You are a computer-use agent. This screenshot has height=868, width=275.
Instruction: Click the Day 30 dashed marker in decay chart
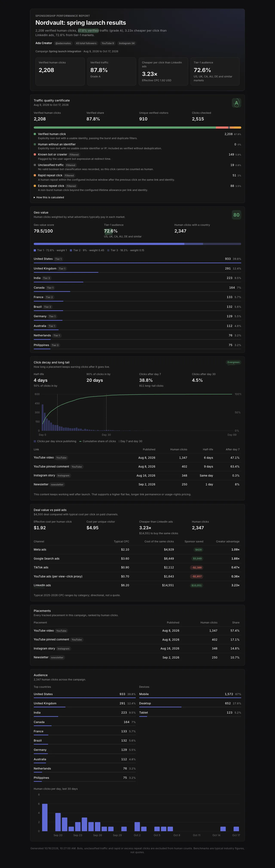pyautogui.click(x=106, y=412)
